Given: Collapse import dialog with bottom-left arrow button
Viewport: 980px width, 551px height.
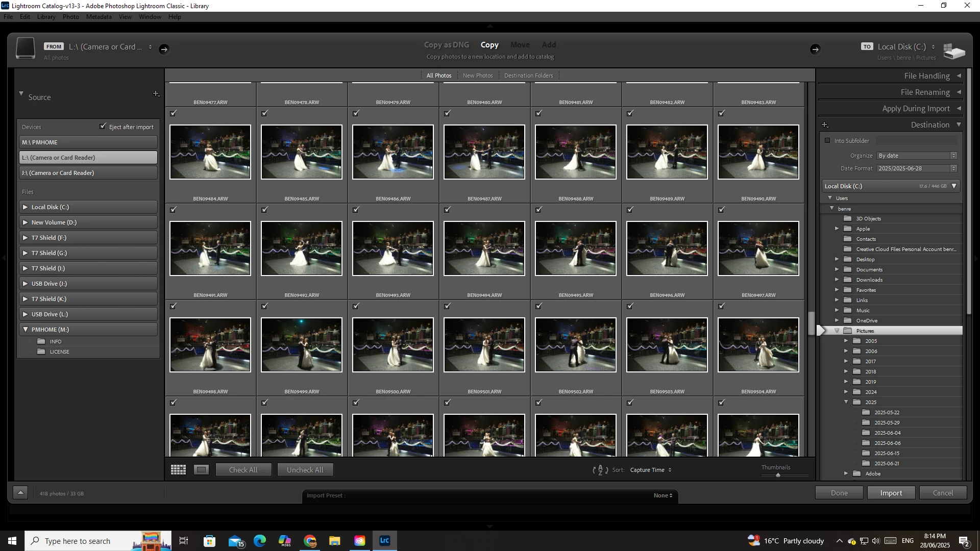Looking at the screenshot, I should 20,493.
